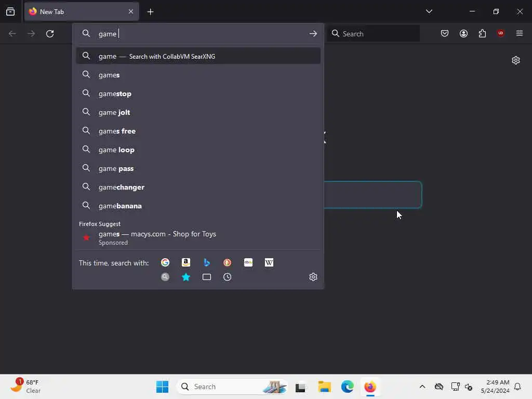Search open tabs with the tab icon
Image resolution: width=532 pixels, height=399 pixels.
click(x=207, y=277)
